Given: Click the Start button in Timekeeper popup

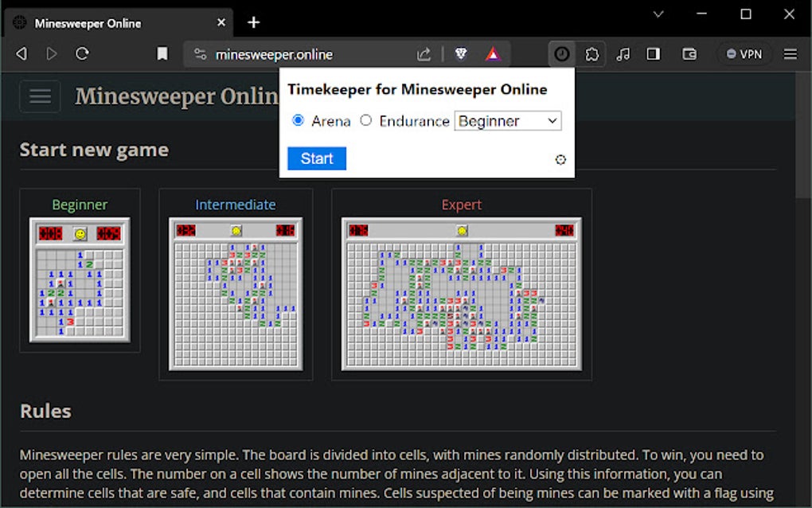Looking at the screenshot, I should [316, 158].
